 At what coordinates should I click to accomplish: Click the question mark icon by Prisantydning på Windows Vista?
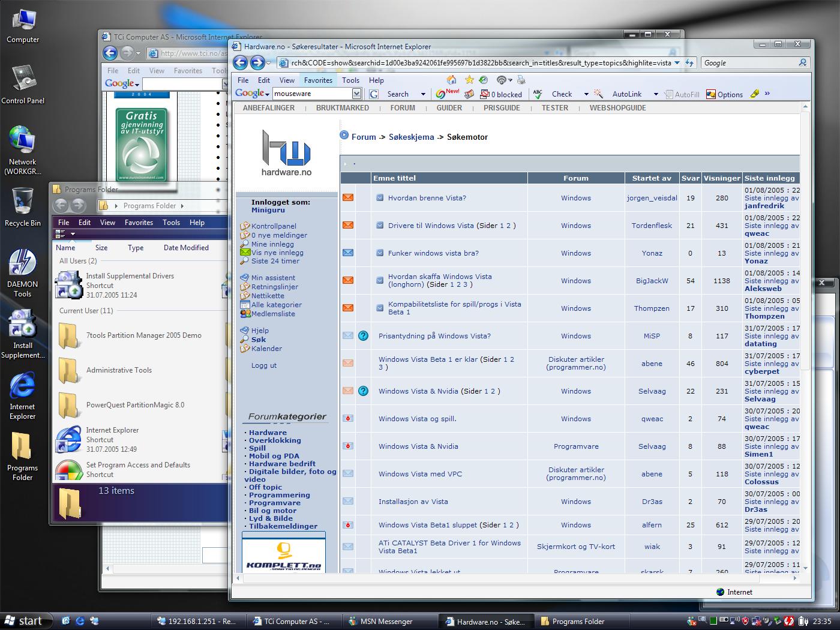pyautogui.click(x=363, y=336)
